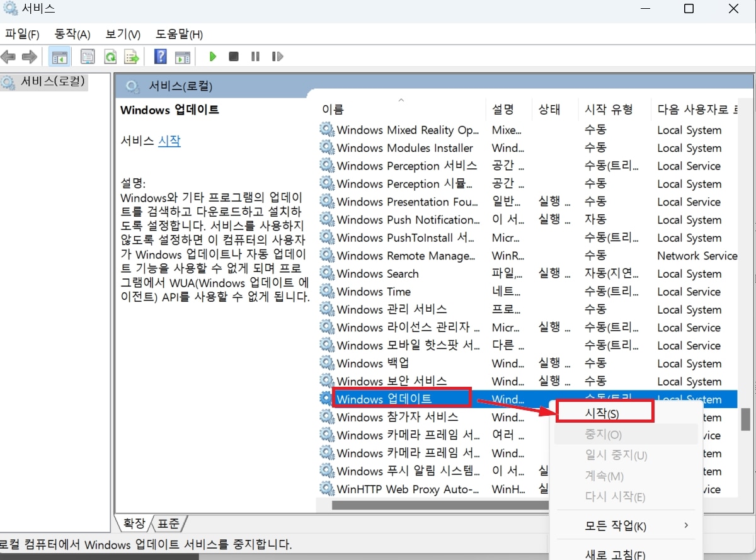Open the Help toolbar icon
756x560 pixels.
161,57
